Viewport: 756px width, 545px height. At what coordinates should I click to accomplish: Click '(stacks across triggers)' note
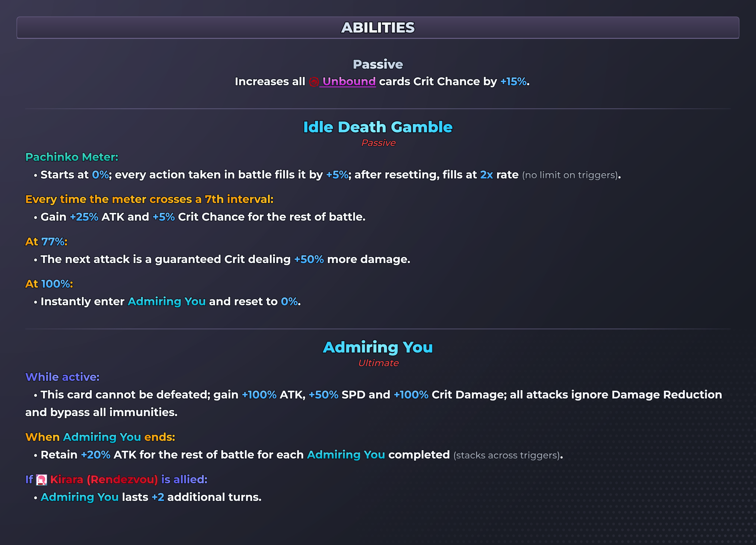(506, 455)
